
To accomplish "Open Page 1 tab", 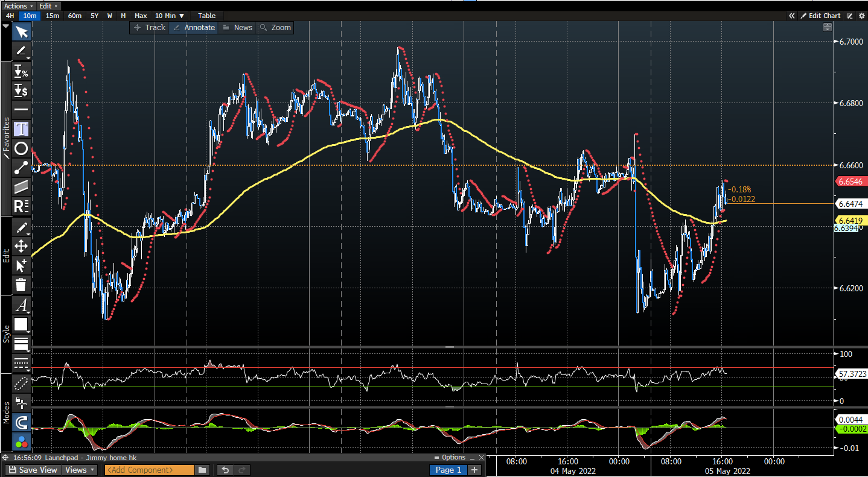I will click(448, 470).
